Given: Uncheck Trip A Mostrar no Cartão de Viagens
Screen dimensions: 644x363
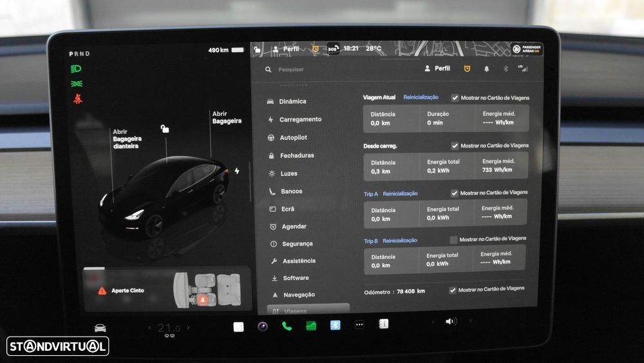Looking at the screenshot, I should pyautogui.click(x=454, y=193).
